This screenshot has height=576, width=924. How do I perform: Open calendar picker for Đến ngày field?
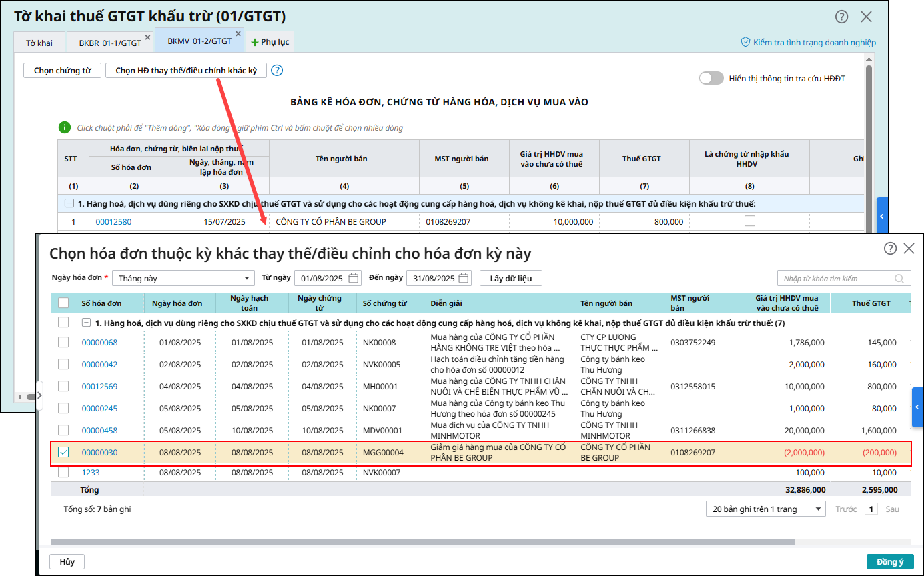pos(464,279)
